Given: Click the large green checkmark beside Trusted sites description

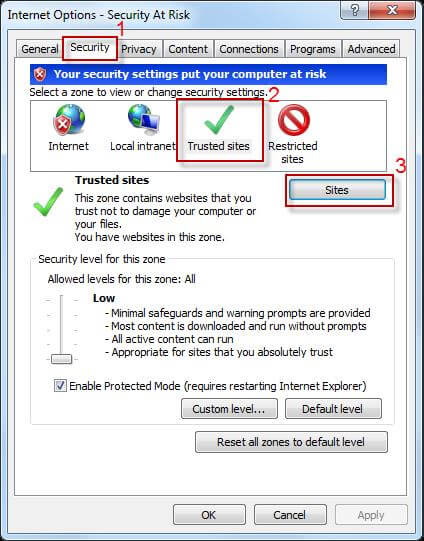Looking at the screenshot, I should coord(48,201).
